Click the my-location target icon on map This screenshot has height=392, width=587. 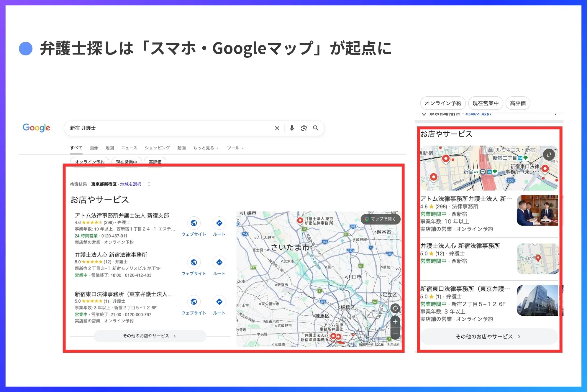(x=395, y=309)
